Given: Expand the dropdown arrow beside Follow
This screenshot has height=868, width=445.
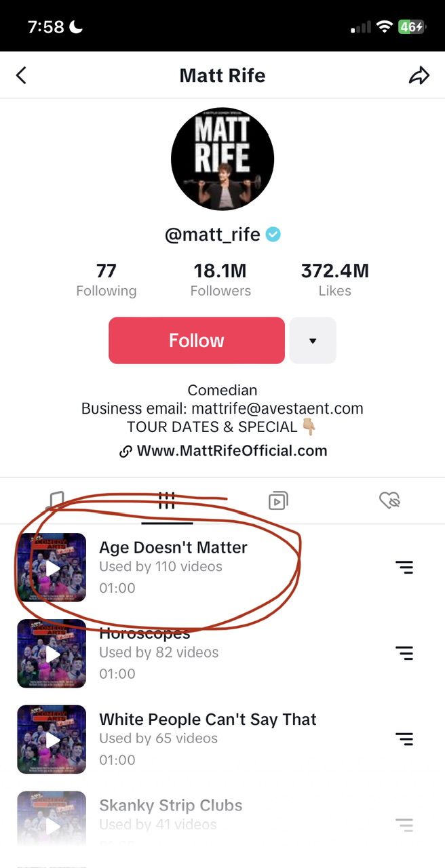Looking at the screenshot, I should pyautogui.click(x=313, y=340).
